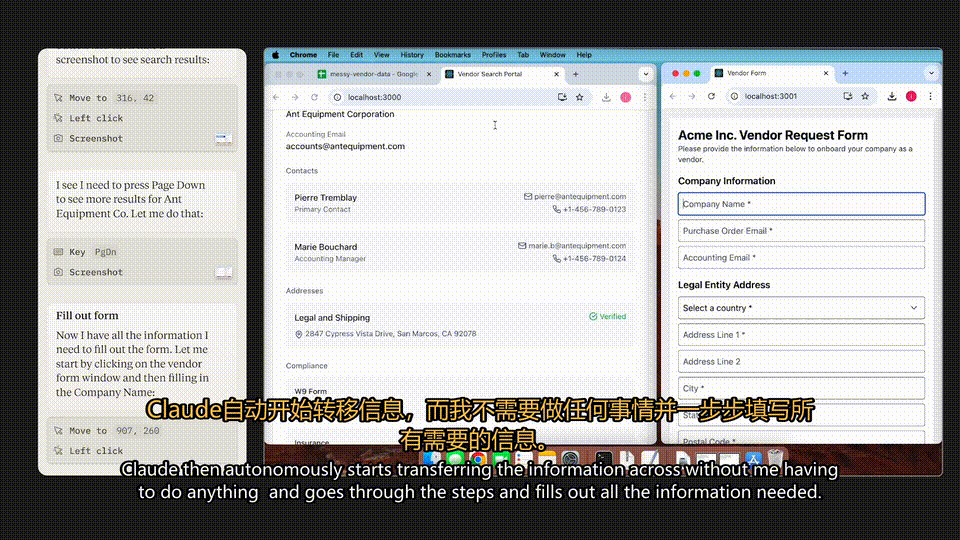Go back in the Vendor Search Portal window
This screenshot has height=540, width=960.
tap(276, 97)
